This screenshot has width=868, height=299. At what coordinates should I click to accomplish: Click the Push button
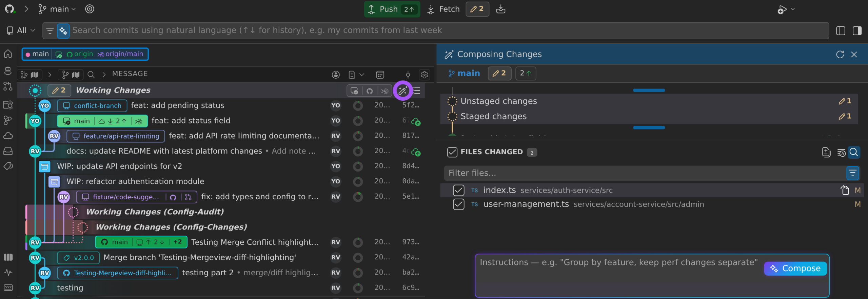392,9
